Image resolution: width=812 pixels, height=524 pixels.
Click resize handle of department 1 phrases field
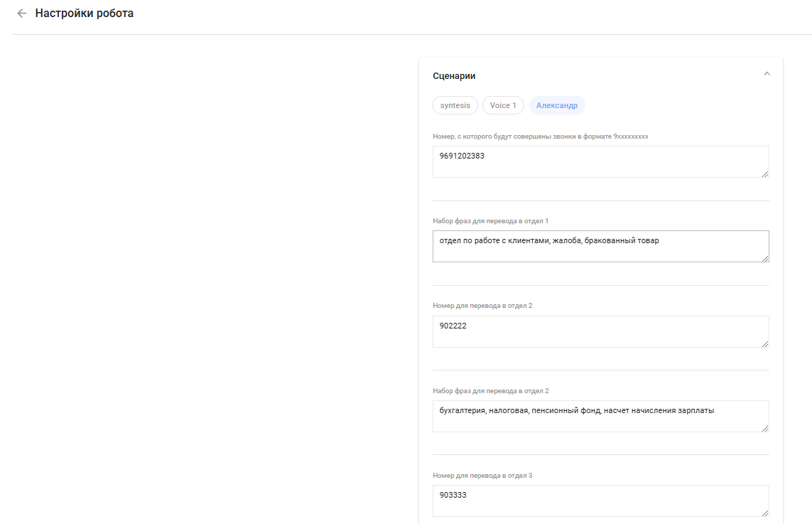(x=765, y=258)
